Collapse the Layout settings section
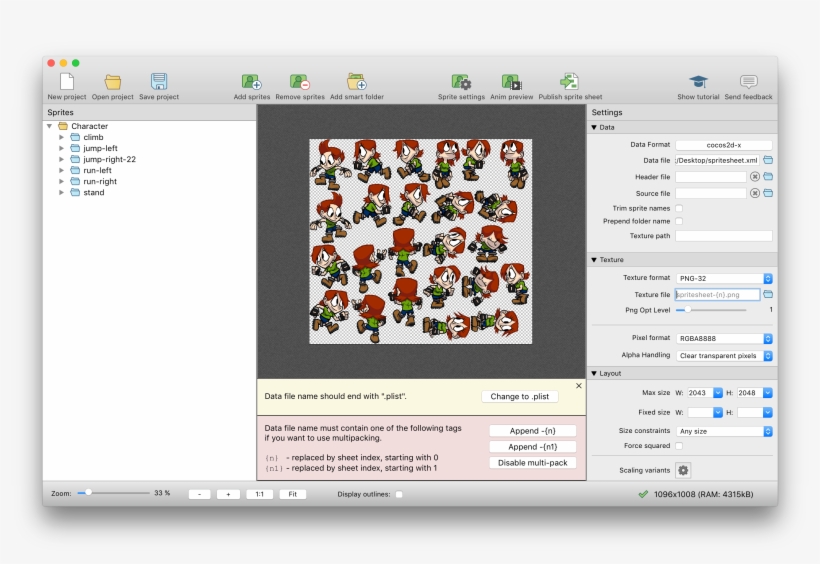 (594, 373)
